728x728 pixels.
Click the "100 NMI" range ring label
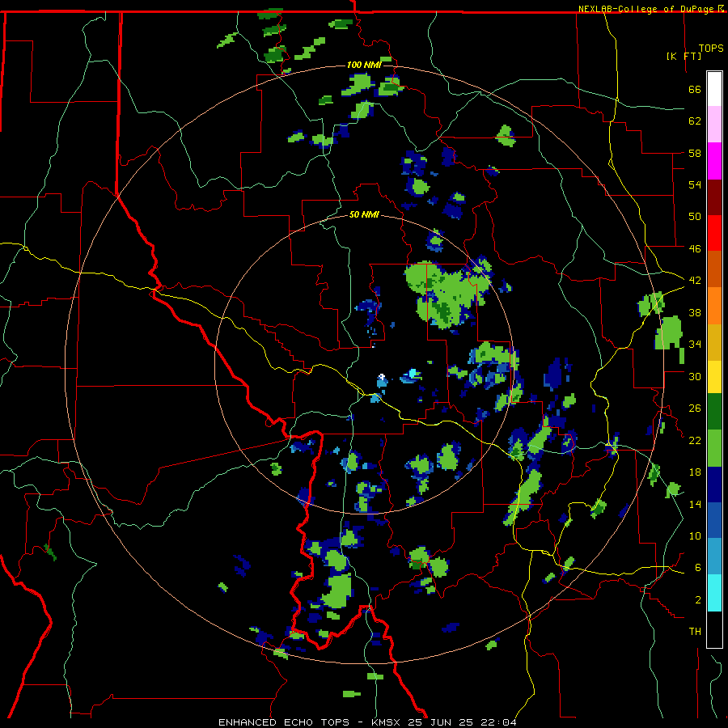tap(364, 65)
